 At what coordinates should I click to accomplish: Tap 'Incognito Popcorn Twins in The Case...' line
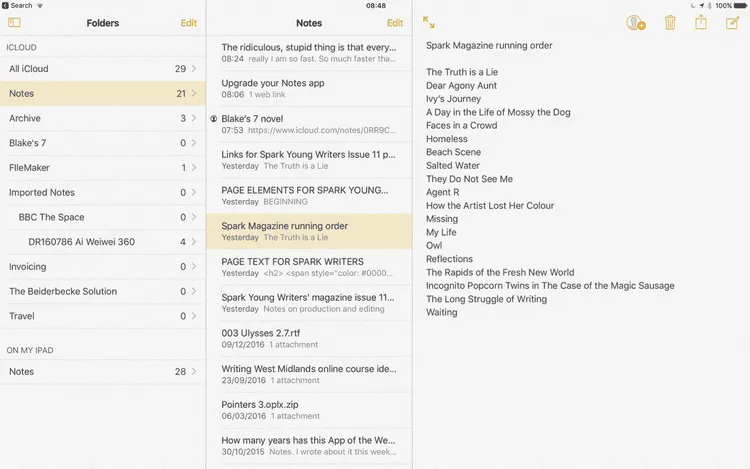point(550,286)
